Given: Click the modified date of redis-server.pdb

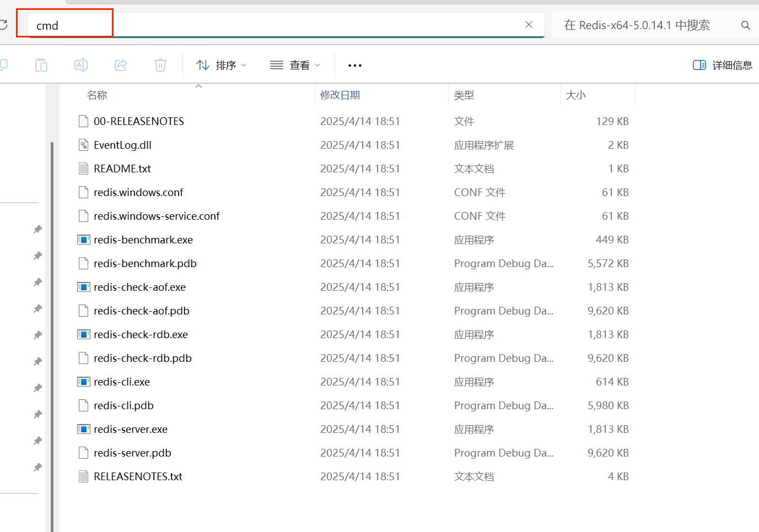Looking at the screenshot, I should point(360,453).
